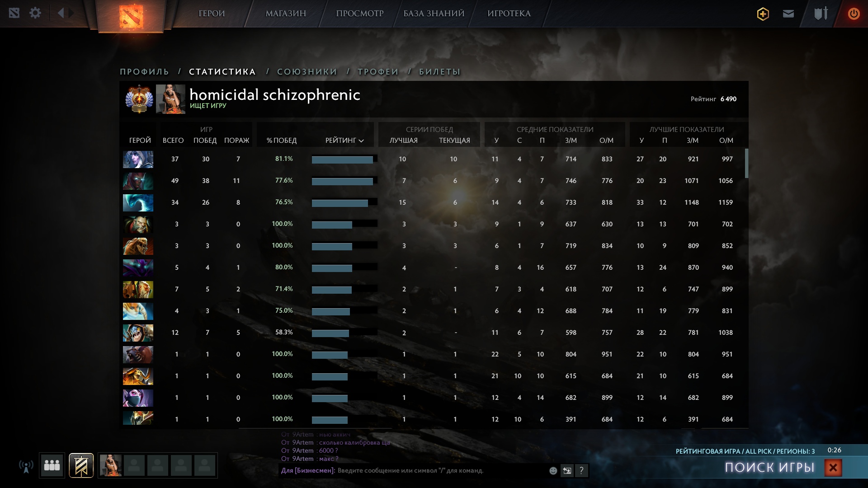Open the armory shield and sword icon

(x=821, y=14)
